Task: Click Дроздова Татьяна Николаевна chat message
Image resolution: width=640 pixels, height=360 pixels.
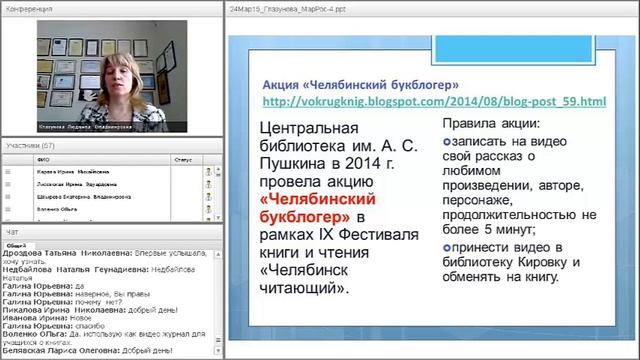Action: (x=105, y=257)
